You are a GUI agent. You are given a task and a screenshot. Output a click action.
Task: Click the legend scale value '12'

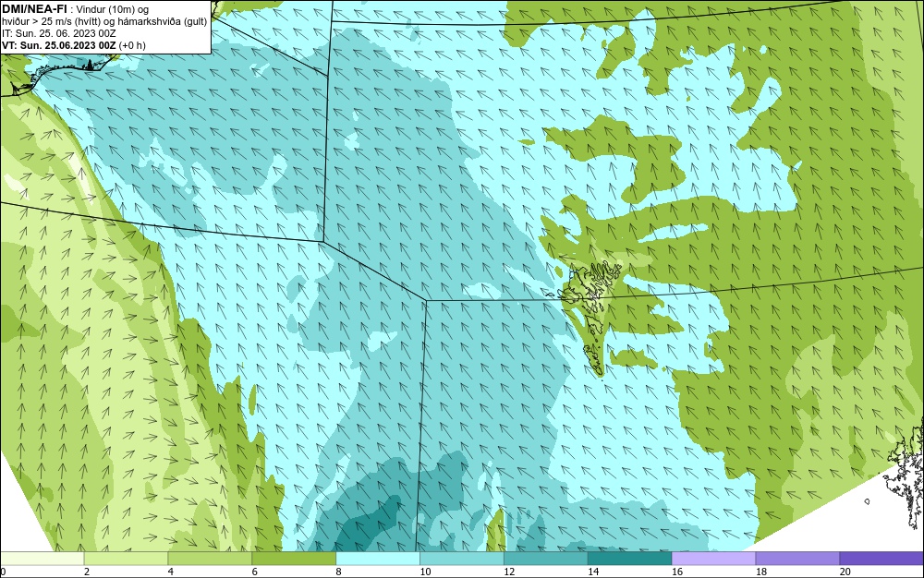(509, 572)
